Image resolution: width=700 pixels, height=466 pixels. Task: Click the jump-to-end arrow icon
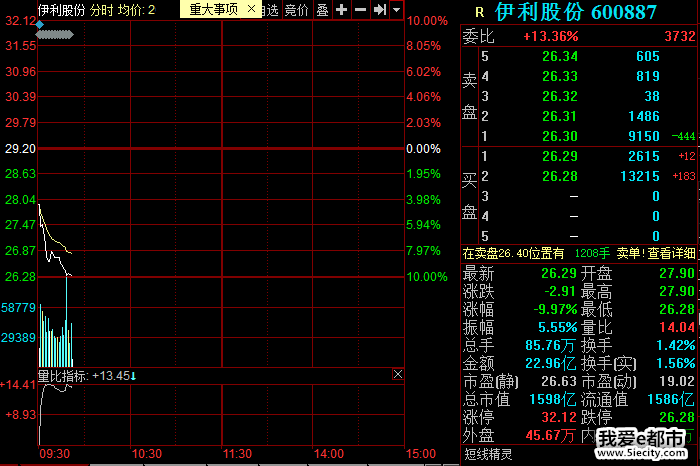coord(379,9)
